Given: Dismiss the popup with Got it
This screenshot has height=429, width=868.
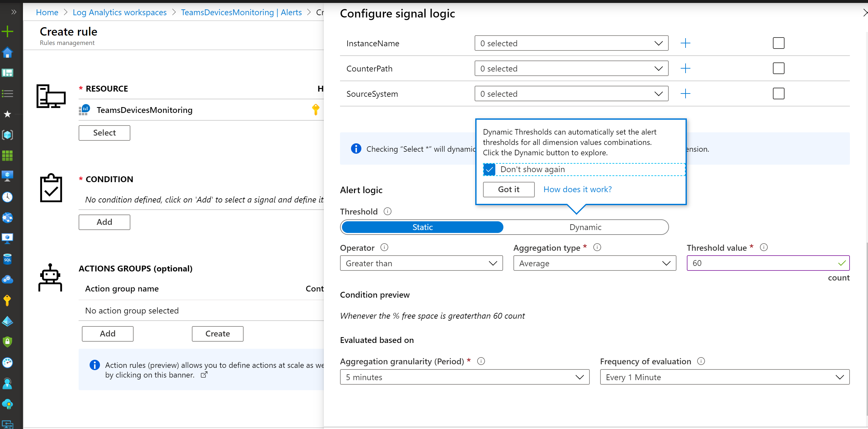Looking at the screenshot, I should point(509,189).
